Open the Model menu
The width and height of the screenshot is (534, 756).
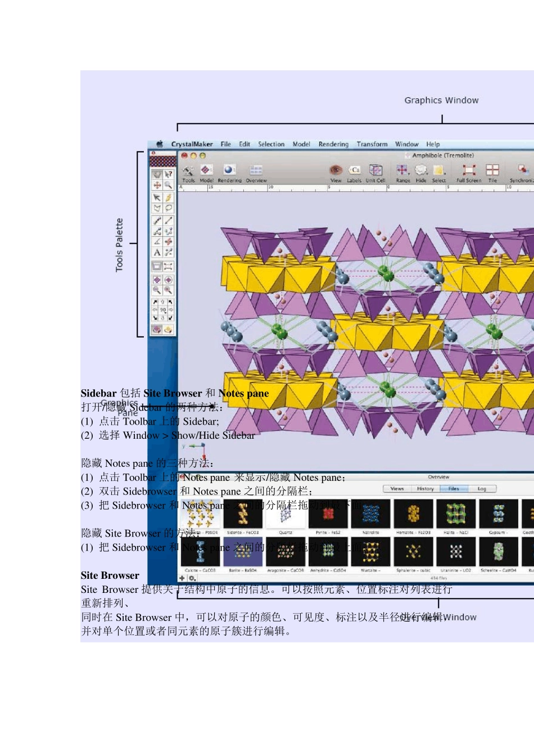tap(301, 144)
